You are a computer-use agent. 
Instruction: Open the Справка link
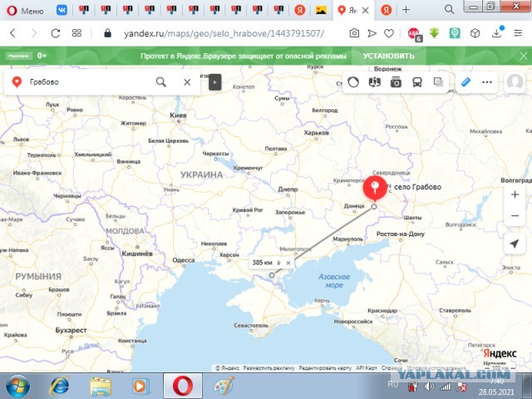point(392,368)
